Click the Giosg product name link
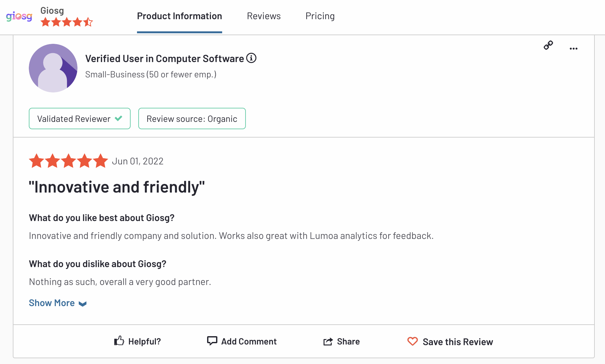The height and width of the screenshot is (364, 605). (52, 11)
